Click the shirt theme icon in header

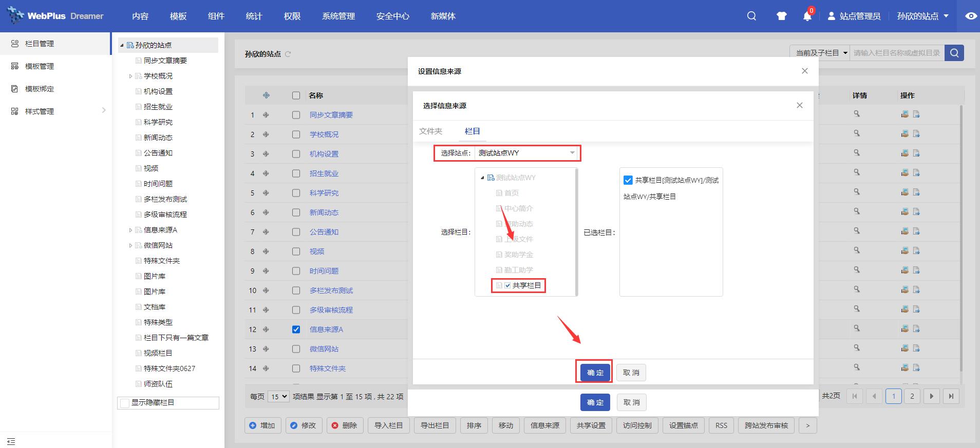[781, 16]
